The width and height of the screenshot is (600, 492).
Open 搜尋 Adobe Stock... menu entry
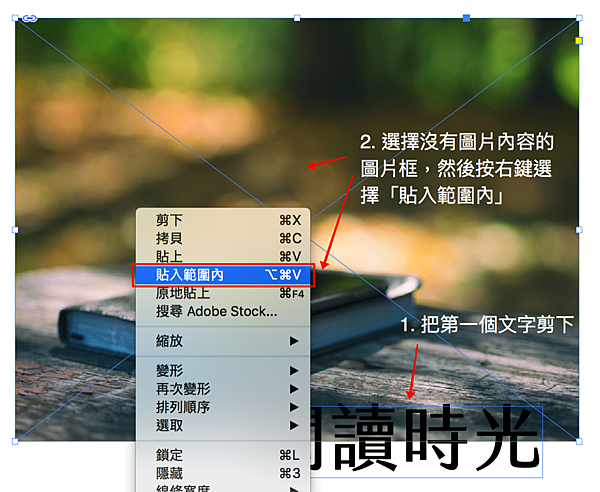click(223, 311)
